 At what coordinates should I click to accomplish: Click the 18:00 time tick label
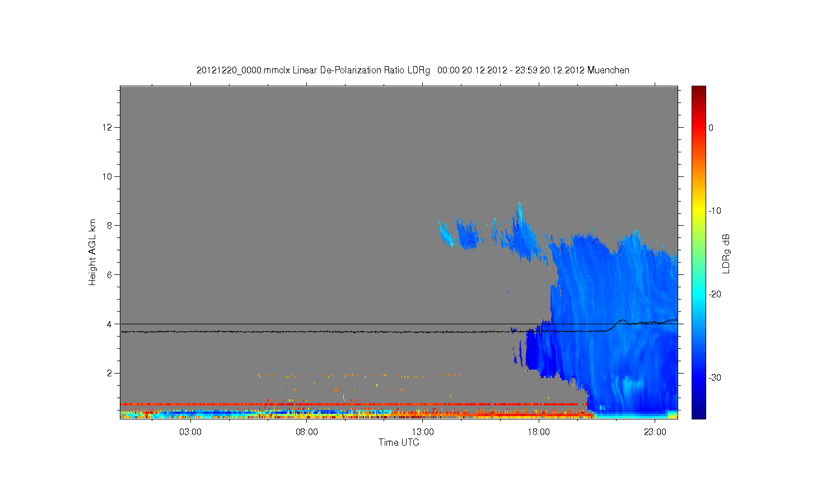click(x=539, y=432)
